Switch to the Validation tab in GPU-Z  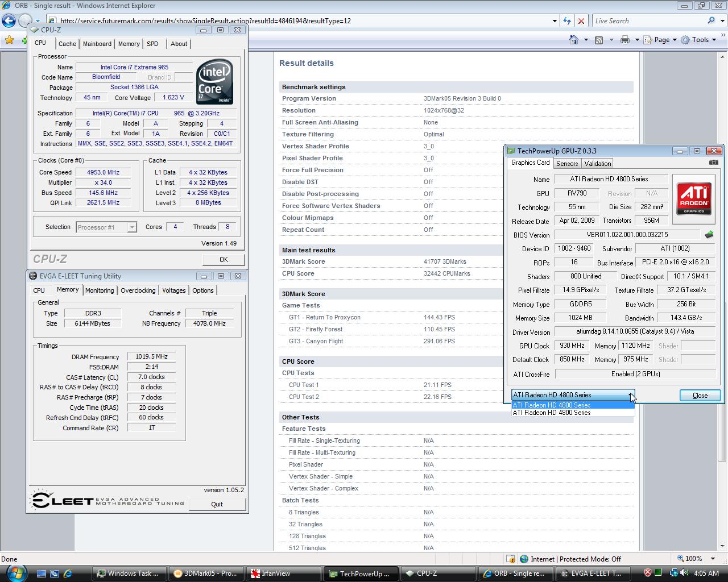click(598, 164)
